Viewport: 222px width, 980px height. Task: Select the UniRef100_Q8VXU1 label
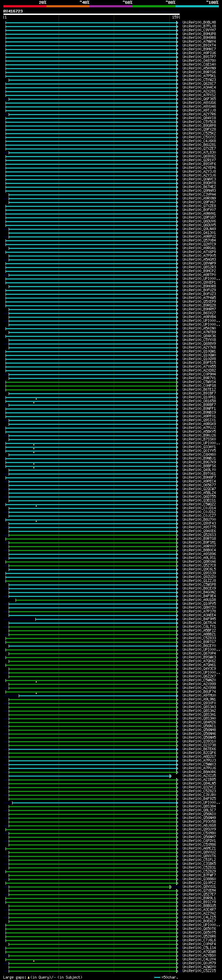[x=199, y=886]
